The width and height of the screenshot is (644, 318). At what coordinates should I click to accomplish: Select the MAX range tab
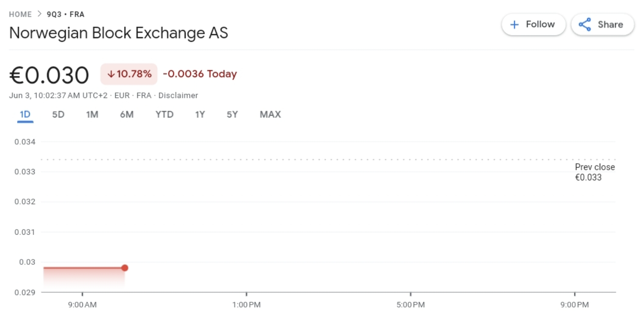point(270,115)
